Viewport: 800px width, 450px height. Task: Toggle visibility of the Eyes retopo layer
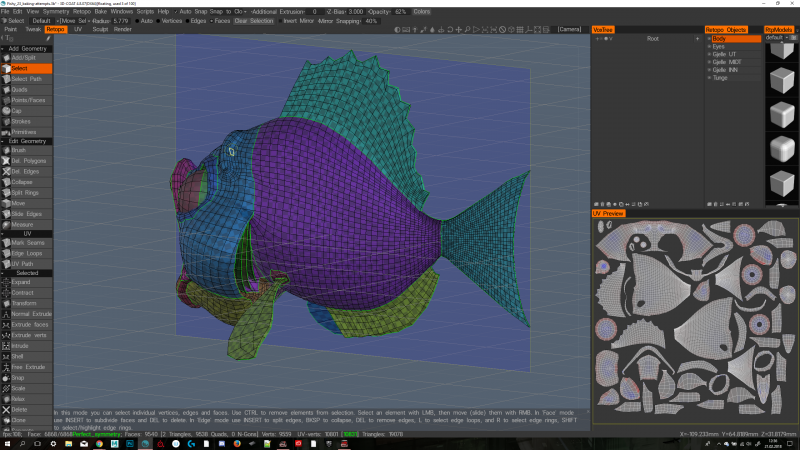709,47
